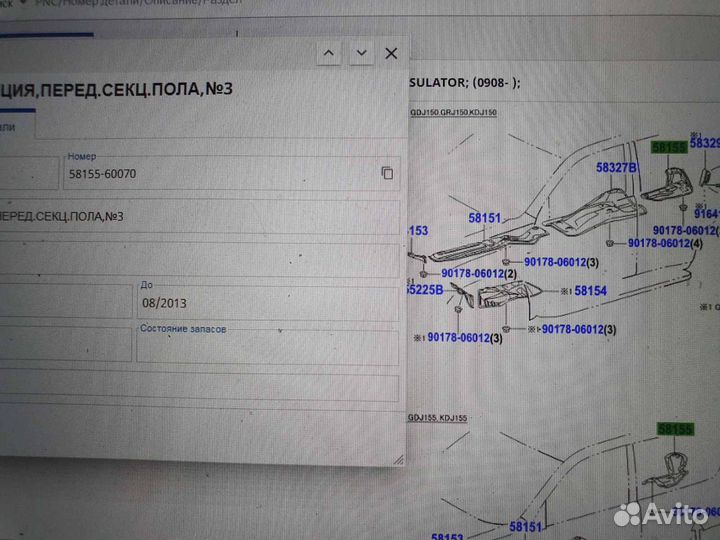Click the 90178-06012(4) bolt label
This screenshot has height=540, width=720.
[x=665, y=243]
